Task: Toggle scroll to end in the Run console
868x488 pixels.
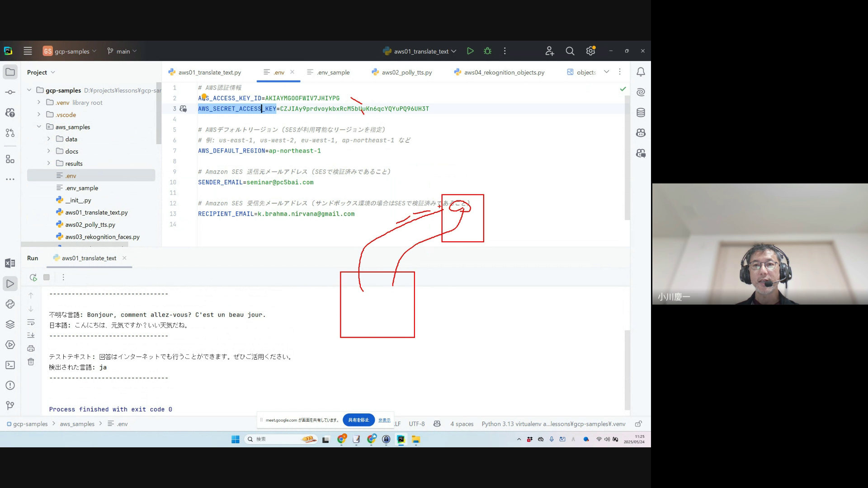Action: pyautogui.click(x=31, y=335)
